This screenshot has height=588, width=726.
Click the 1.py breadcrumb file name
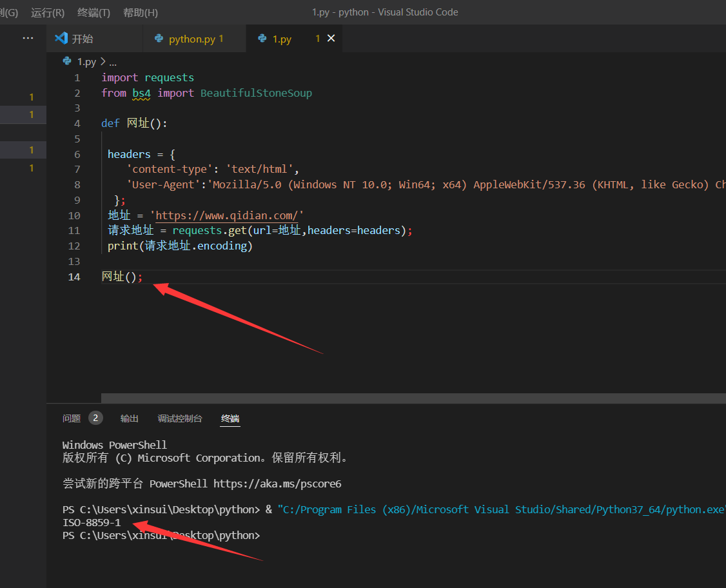coord(86,62)
